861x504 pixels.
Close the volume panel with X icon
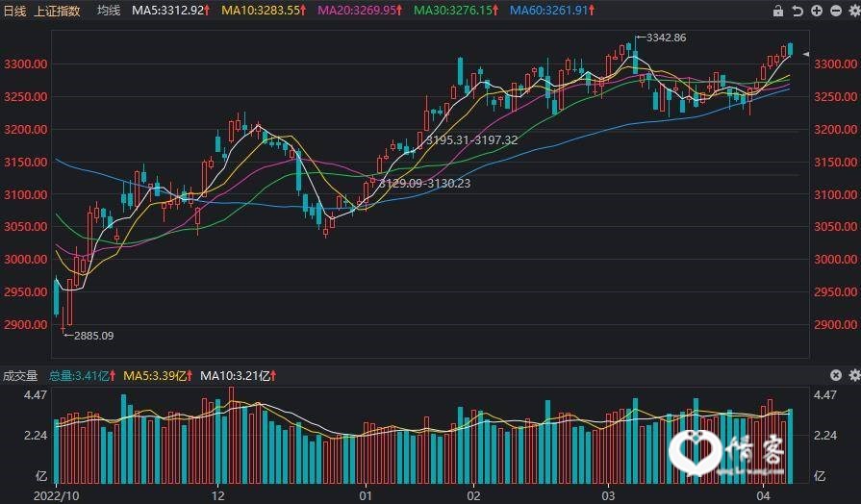[836, 375]
